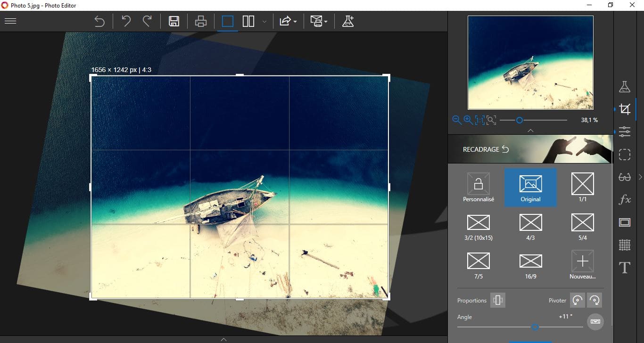Screen dimensions: 644x343
Task: Open the fx effects tool
Action: 625,200
